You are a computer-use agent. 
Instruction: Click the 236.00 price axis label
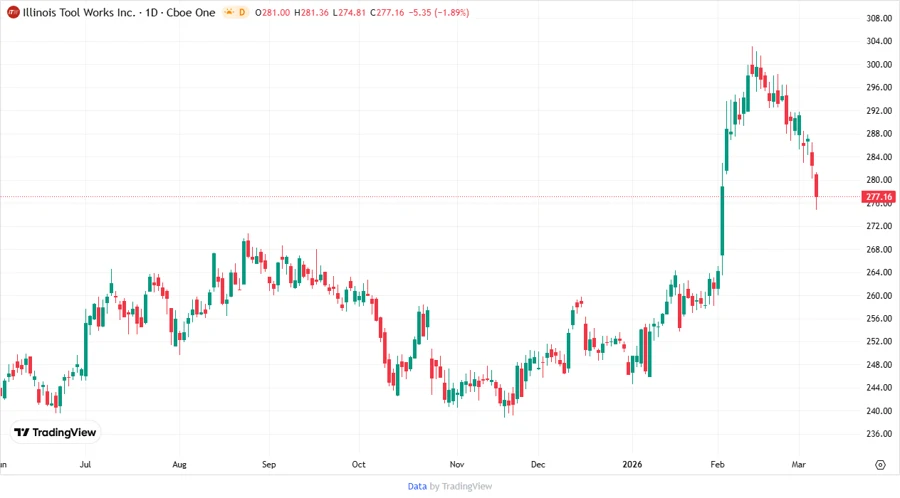pos(879,434)
